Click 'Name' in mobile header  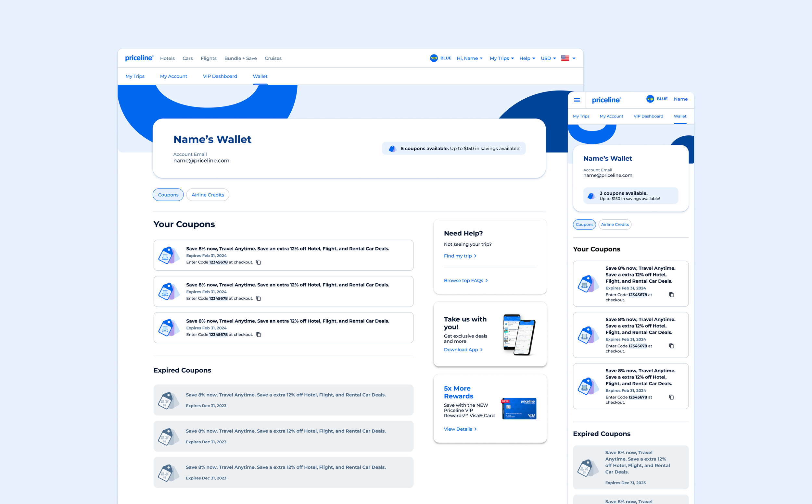680,99
